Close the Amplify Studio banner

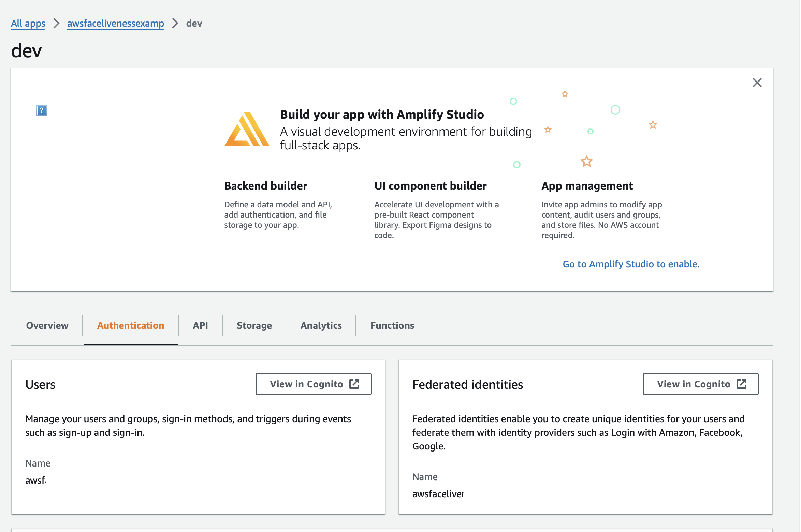[x=757, y=83]
